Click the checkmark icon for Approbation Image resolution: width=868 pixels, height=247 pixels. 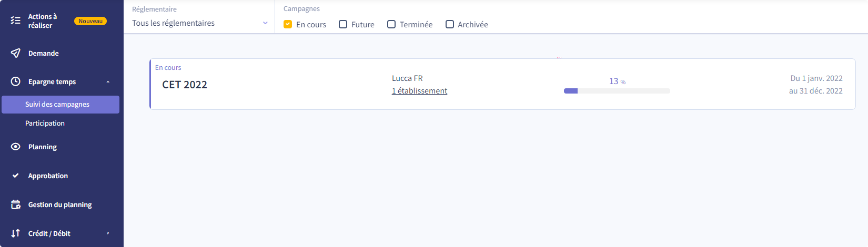tap(16, 176)
